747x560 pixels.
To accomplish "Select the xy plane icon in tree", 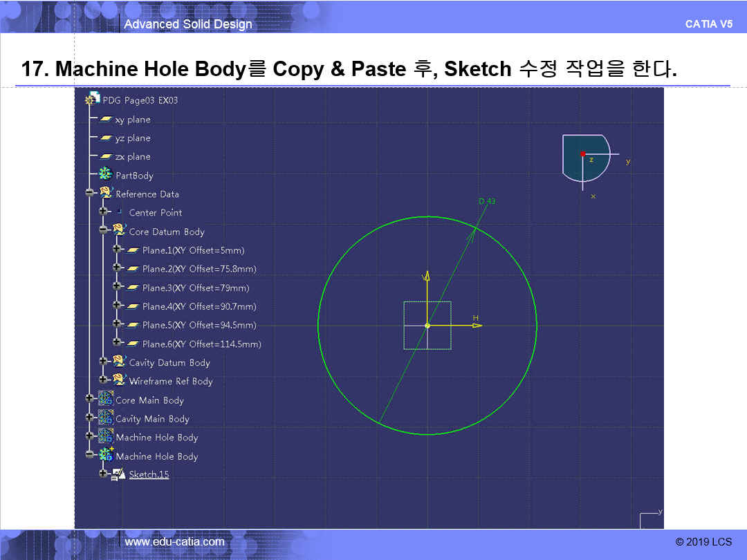I will (x=107, y=120).
